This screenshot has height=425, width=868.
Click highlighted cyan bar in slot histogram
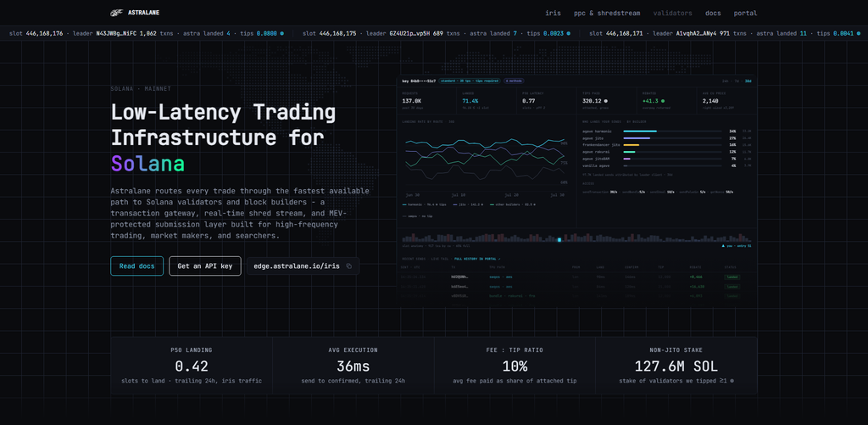pos(559,239)
